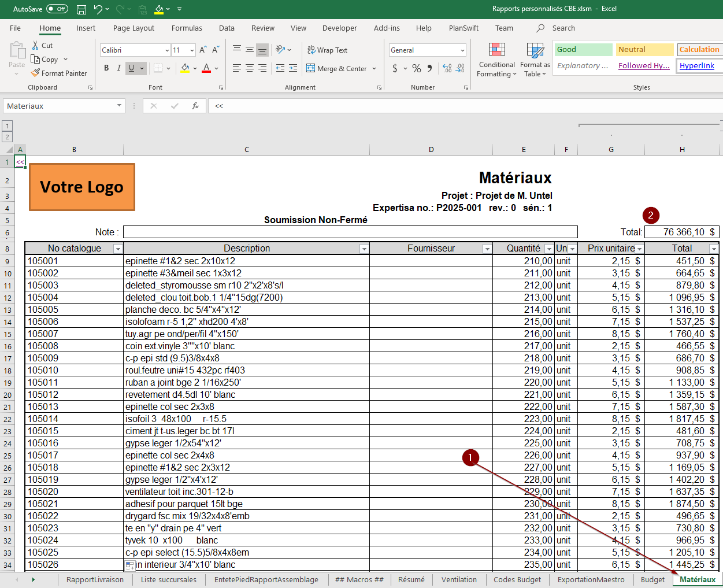723x588 pixels.
Task: Click the << link in cell A1
Action: click(x=20, y=162)
